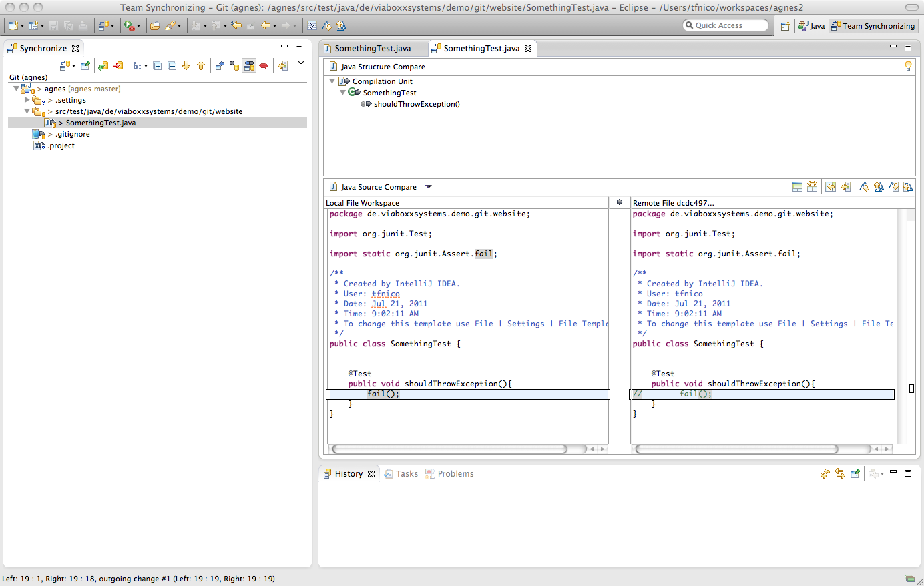Expand all in Synchronize view
Viewport: 924px width, 586px height.
158,65
